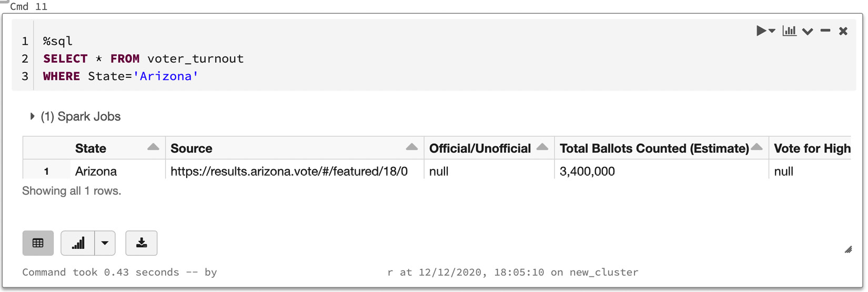Download the results with download icon
The image size is (868, 292).
(x=142, y=243)
